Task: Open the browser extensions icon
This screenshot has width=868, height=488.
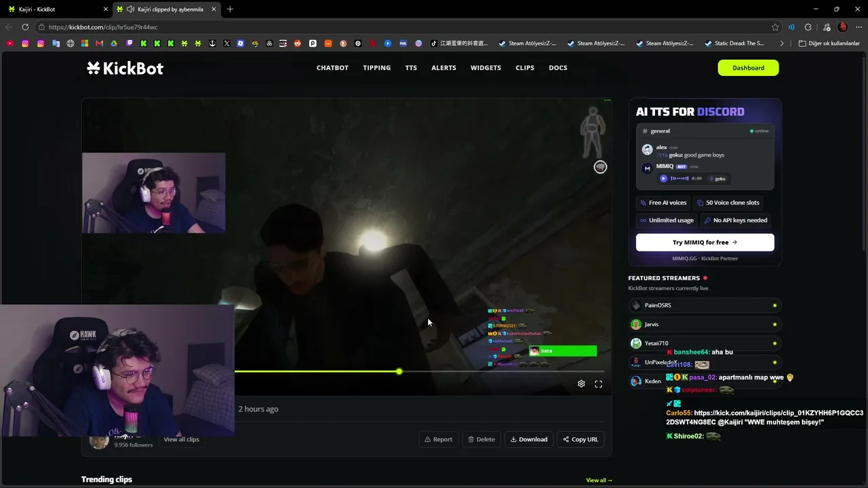Action: point(808,27)
